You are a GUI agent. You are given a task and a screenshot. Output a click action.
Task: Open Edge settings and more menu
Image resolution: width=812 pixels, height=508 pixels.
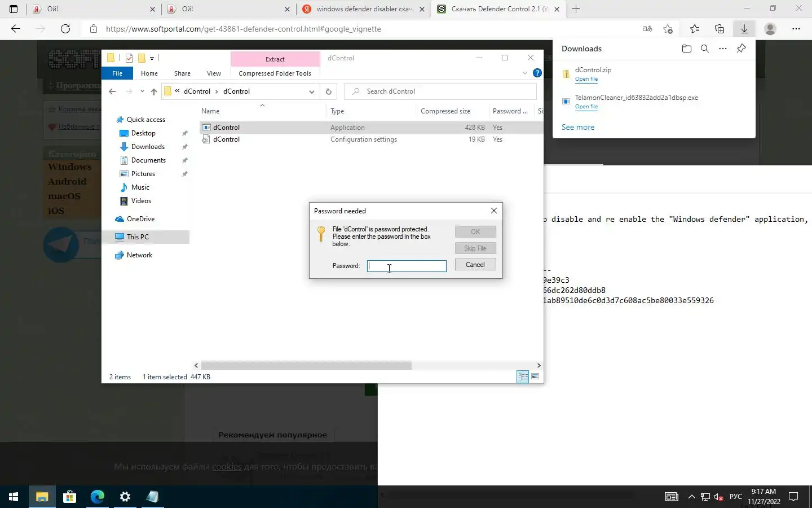tap(796, 29)
